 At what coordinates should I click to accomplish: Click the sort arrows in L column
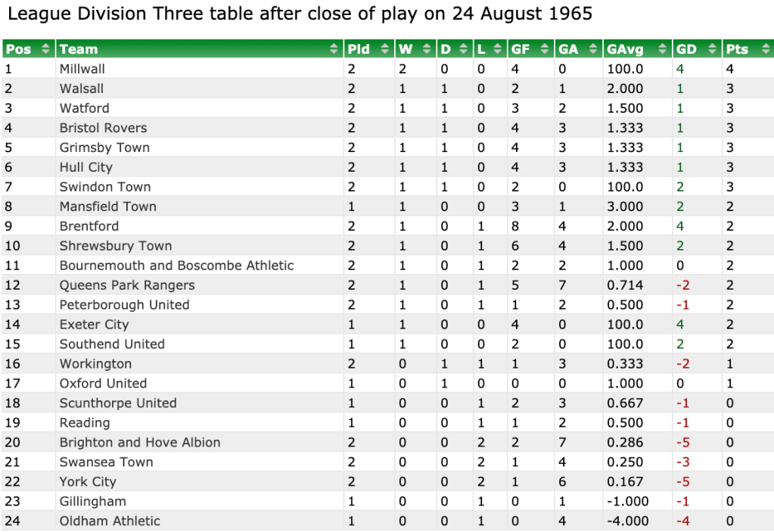498,49
